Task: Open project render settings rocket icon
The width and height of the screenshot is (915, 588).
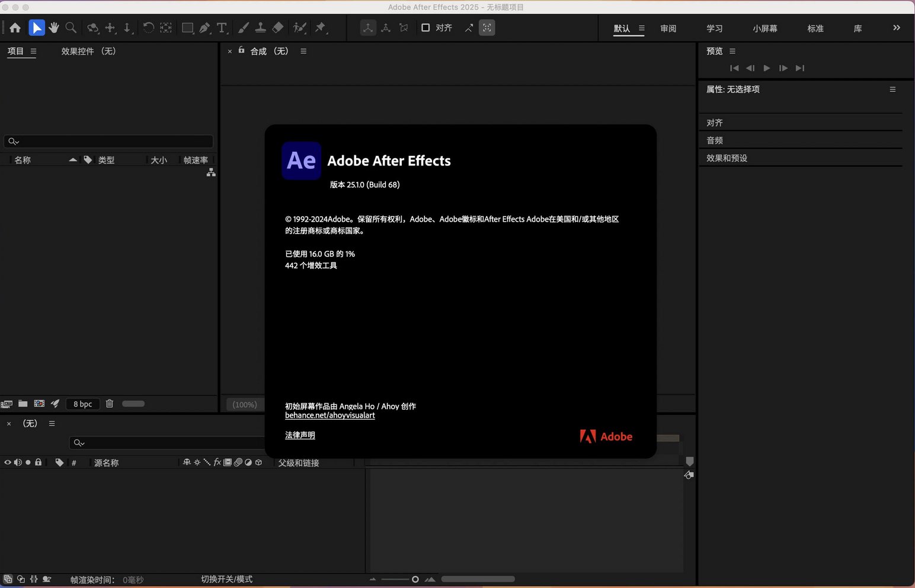Action: 55,404
